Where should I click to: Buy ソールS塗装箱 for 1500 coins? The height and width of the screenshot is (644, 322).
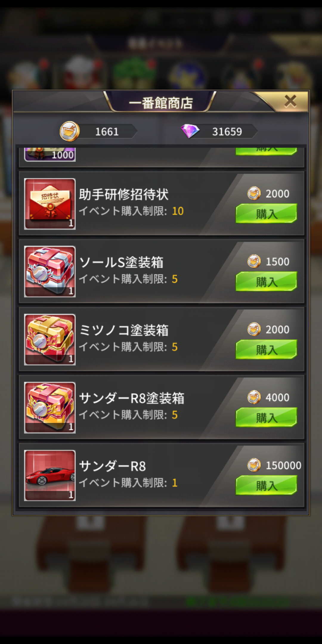266,281
